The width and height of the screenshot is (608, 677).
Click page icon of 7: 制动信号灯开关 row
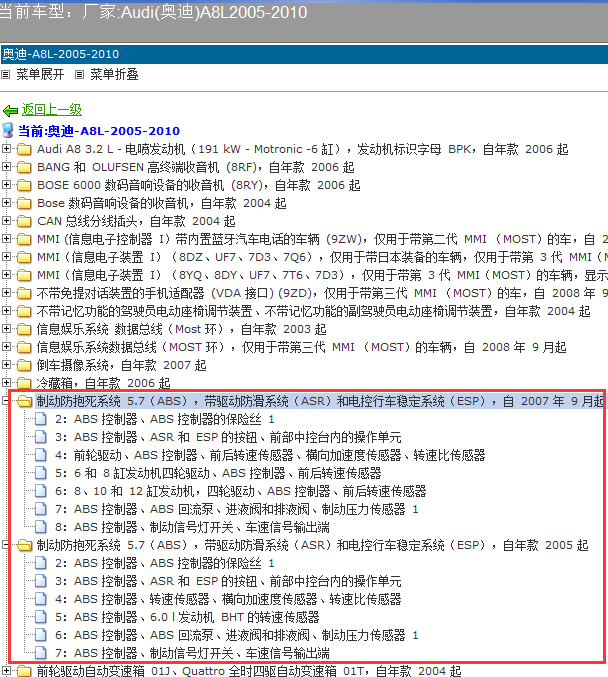(x=41, y=652)
